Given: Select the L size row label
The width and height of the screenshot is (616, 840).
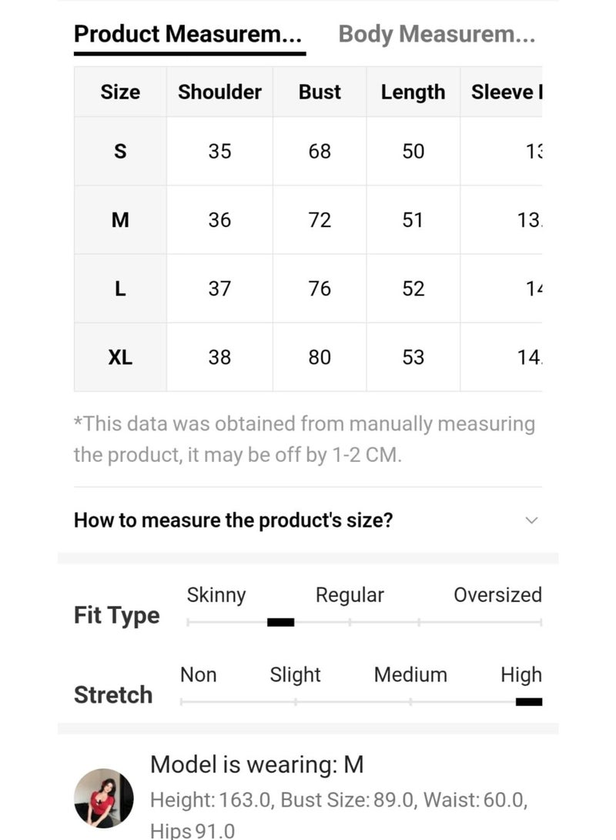Looking at the screenshot, I should (x=120, y=289).
